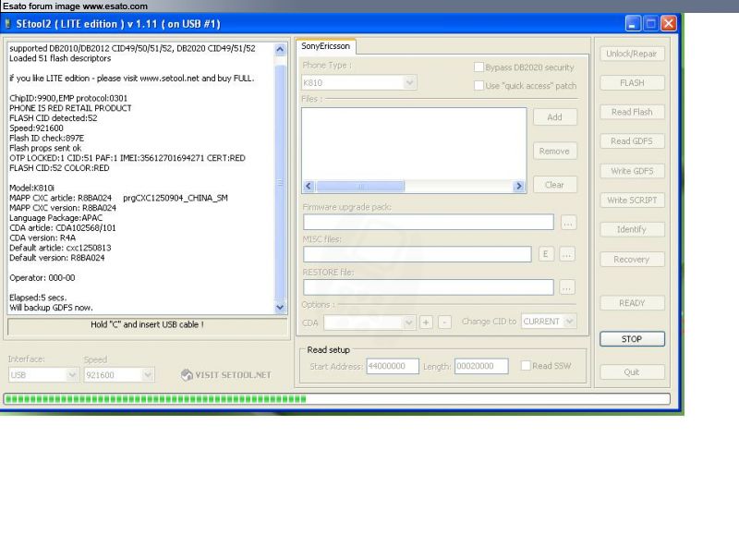Viewport: 739px width, 560px height.
Task: Click the 'Hold "C" and insert USB cable !' status
Action: (147, 324)
